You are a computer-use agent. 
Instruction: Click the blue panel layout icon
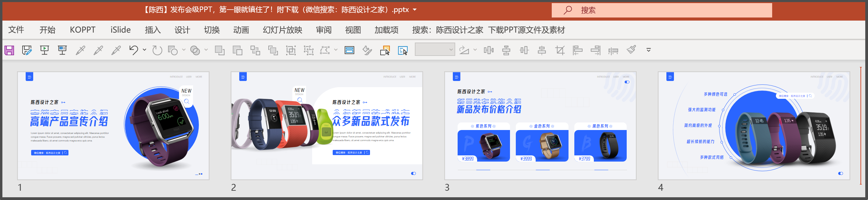(349, 50)
